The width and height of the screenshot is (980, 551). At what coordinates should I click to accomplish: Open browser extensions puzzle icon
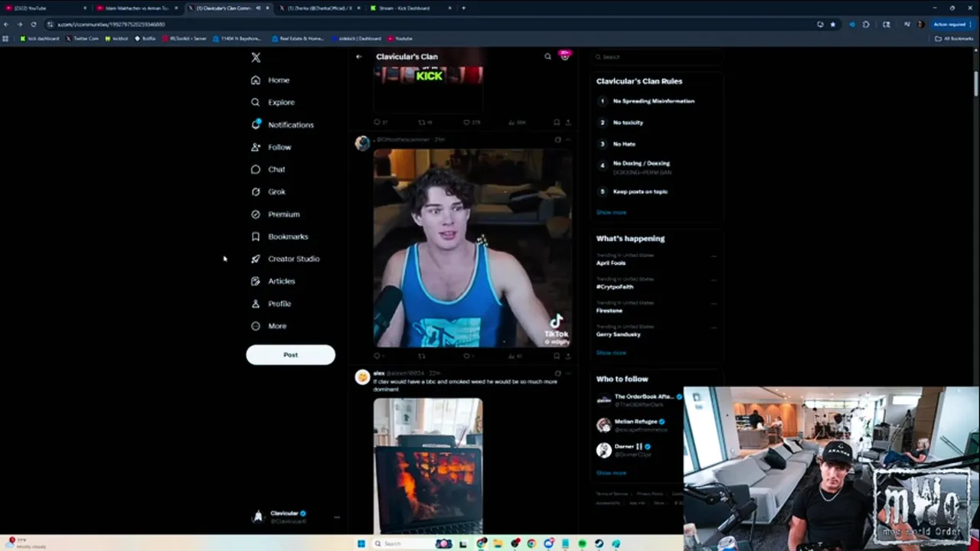point(866,24)
